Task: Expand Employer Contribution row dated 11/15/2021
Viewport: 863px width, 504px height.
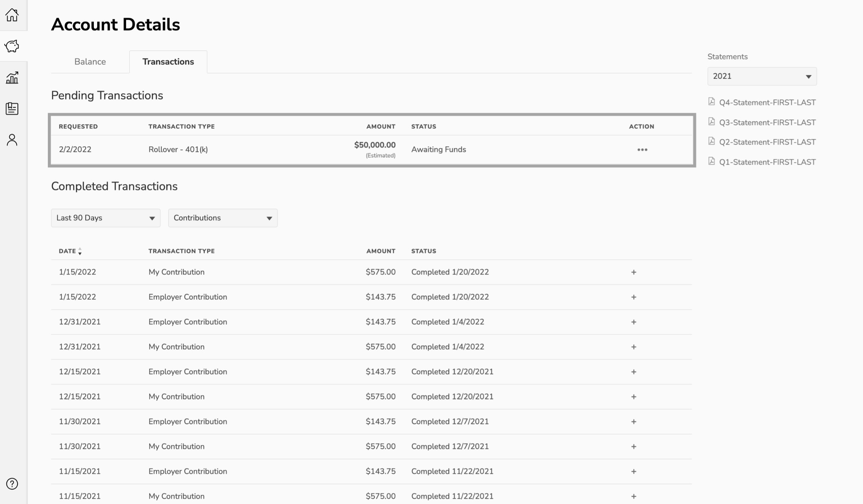Action: point(634,471)
